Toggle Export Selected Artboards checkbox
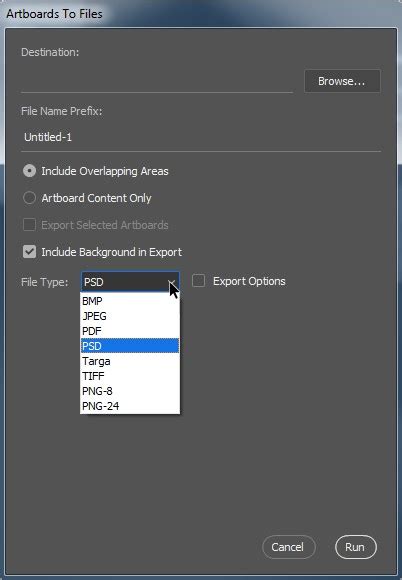402x580 pixels. point(29,225)
